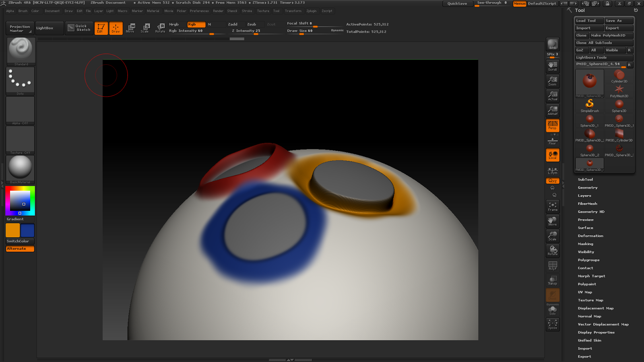Open the Tool menu
The image size is (644, 362).
(276, 11)
